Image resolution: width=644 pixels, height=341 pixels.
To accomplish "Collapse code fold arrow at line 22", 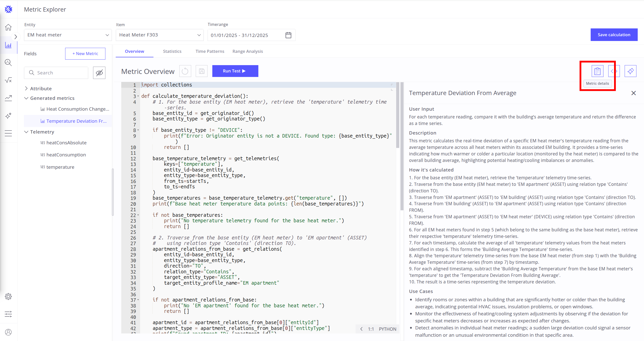I will [x=138, y=215].
